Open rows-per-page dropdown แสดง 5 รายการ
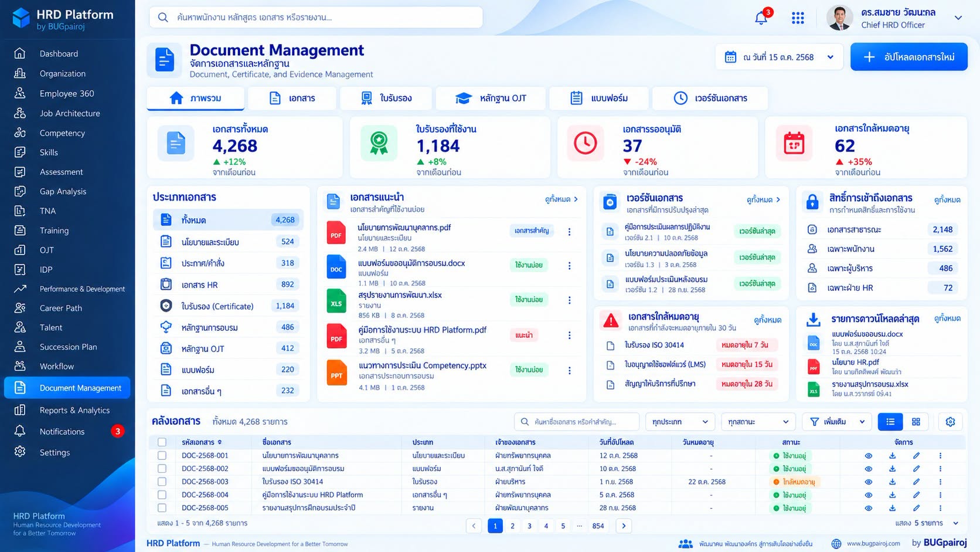The width and height of the screenshot is (980, 552). click(x=927, y=523)
